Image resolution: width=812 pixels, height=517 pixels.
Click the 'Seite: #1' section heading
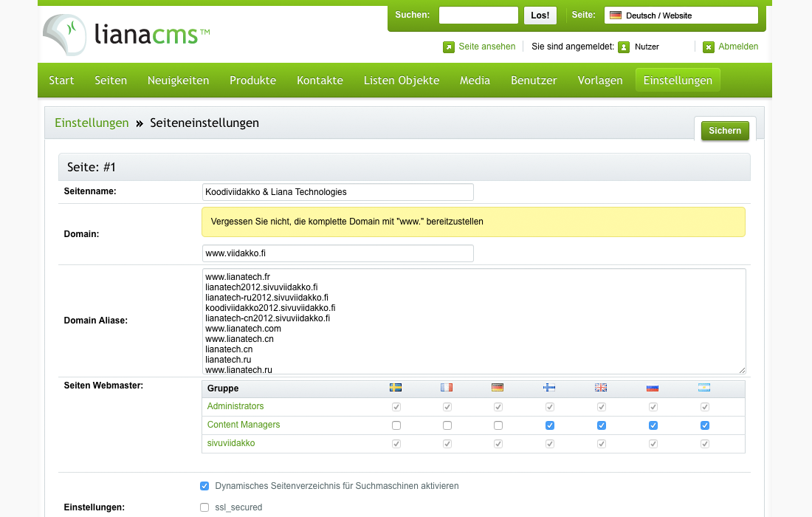tap(91, 168)
